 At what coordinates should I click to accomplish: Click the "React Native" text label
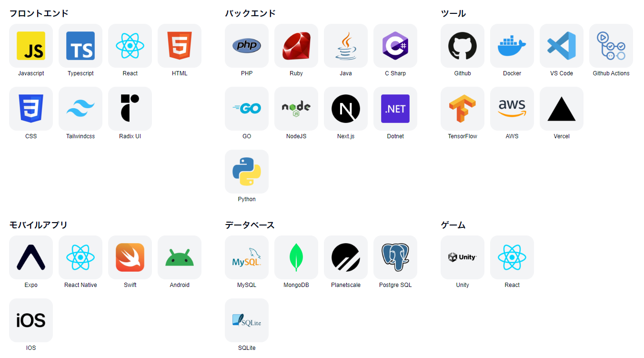tap(80, 285)
